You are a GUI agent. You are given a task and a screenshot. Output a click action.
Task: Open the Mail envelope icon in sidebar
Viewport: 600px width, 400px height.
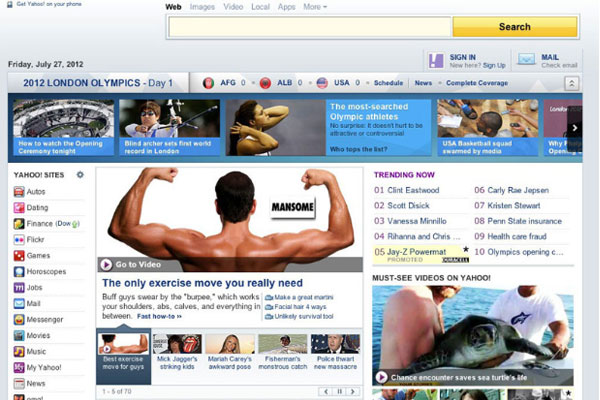19,304
